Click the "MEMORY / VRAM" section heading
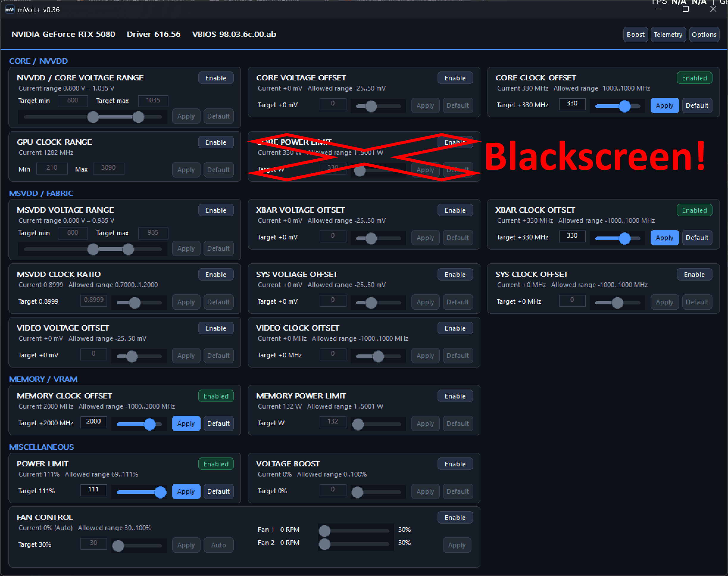This screenshot has width=728, height=576. coord(43,379)
